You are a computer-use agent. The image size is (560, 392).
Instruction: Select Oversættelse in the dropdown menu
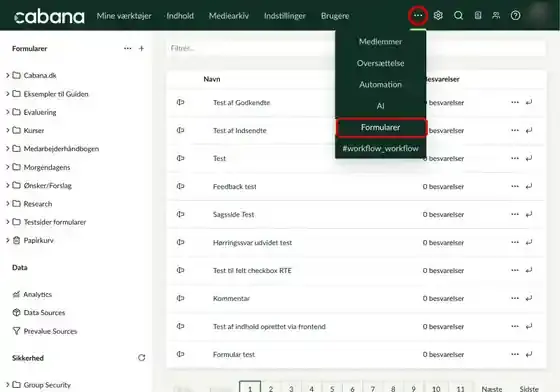pyautogui.click(x=380, y=63)
